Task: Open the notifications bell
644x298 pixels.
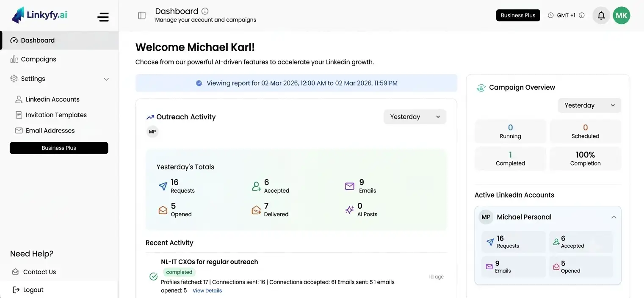Action: 601,15
